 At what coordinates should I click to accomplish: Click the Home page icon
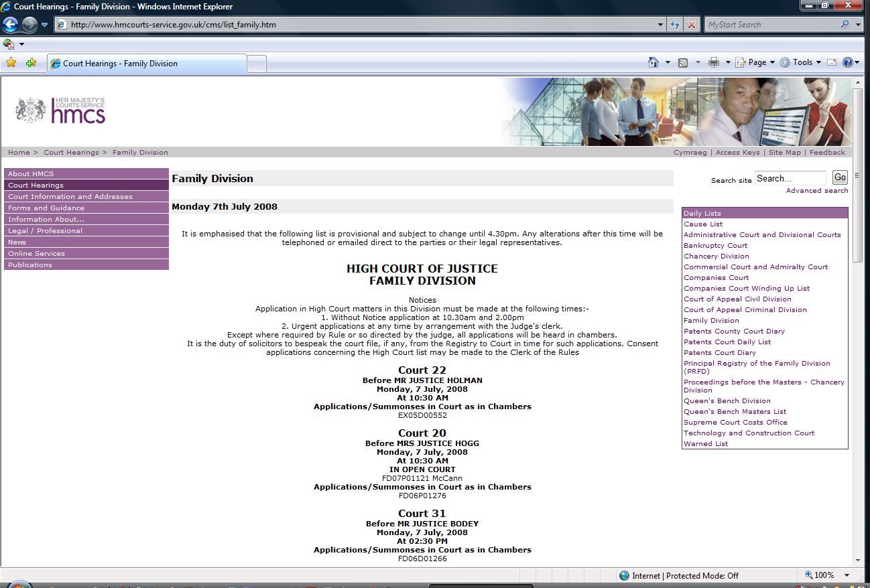[x=654, y=62]
